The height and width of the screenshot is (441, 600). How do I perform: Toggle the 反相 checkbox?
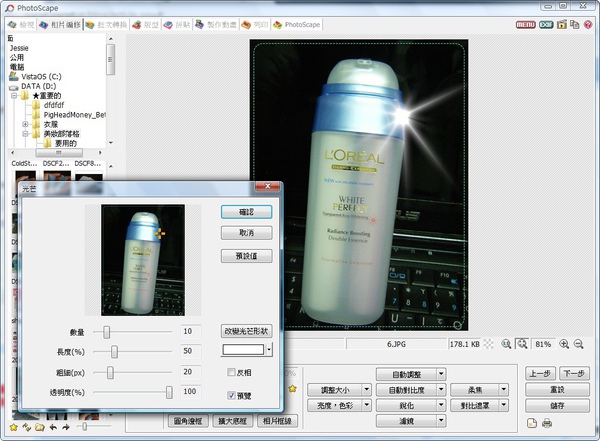[x=231, y=372]
